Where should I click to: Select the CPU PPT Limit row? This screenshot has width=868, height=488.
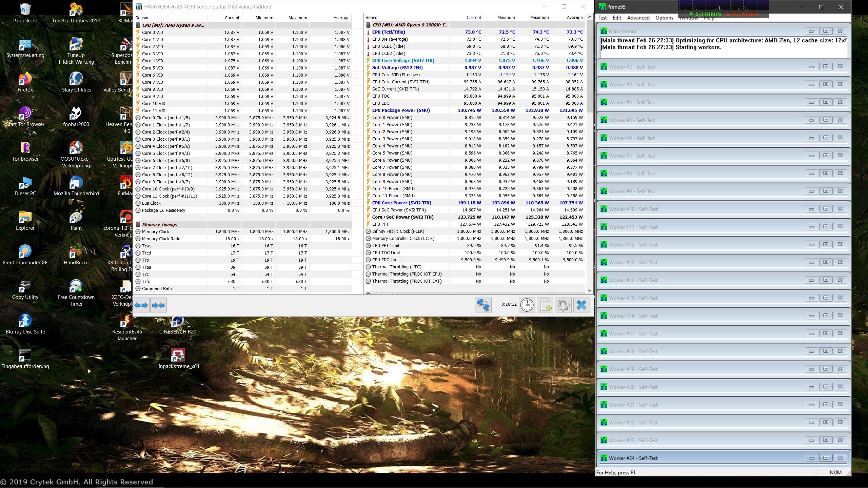point(475,245)
